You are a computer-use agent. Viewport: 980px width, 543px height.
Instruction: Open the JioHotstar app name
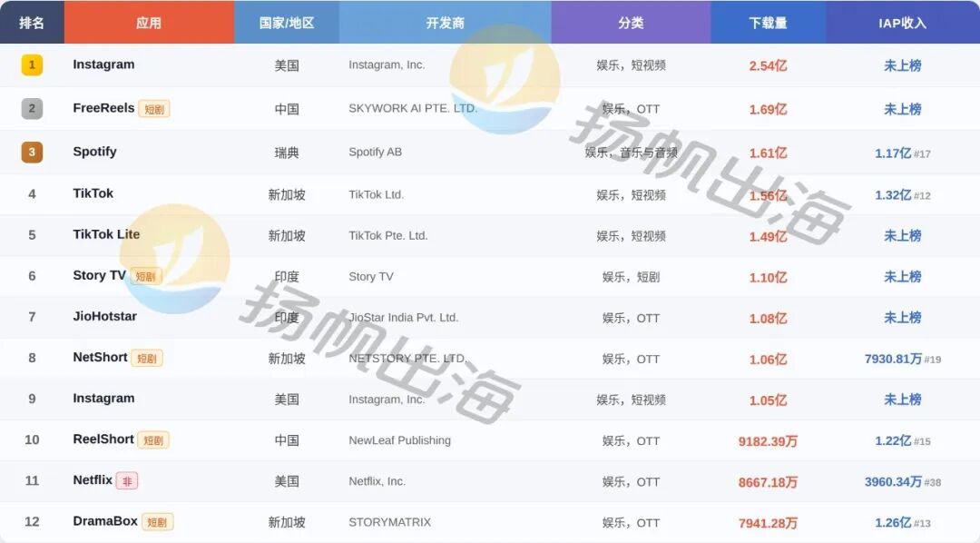click(x=104, y=317)
